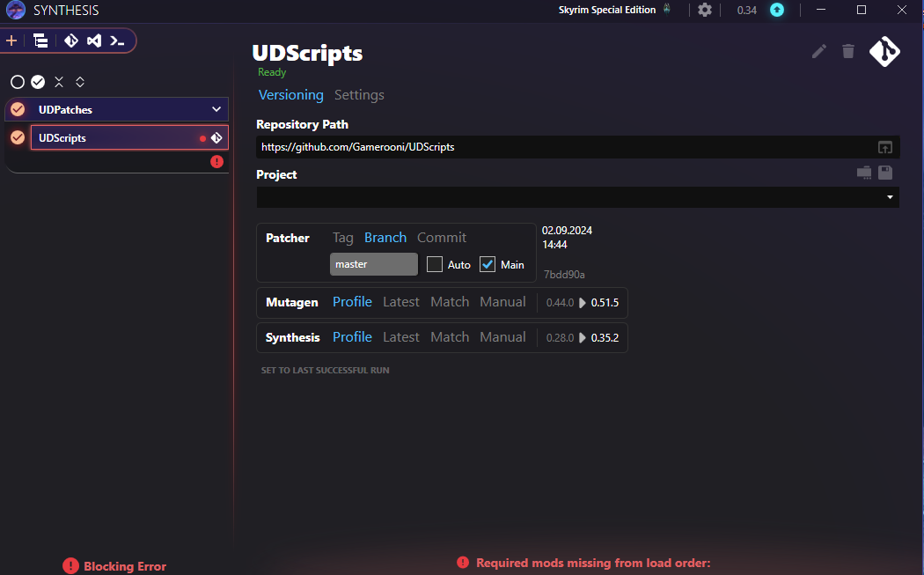924x575 pixels.
Task: Choose Mutagen Profile versioning
Action: pyautogui.click(x=352, y=302)
